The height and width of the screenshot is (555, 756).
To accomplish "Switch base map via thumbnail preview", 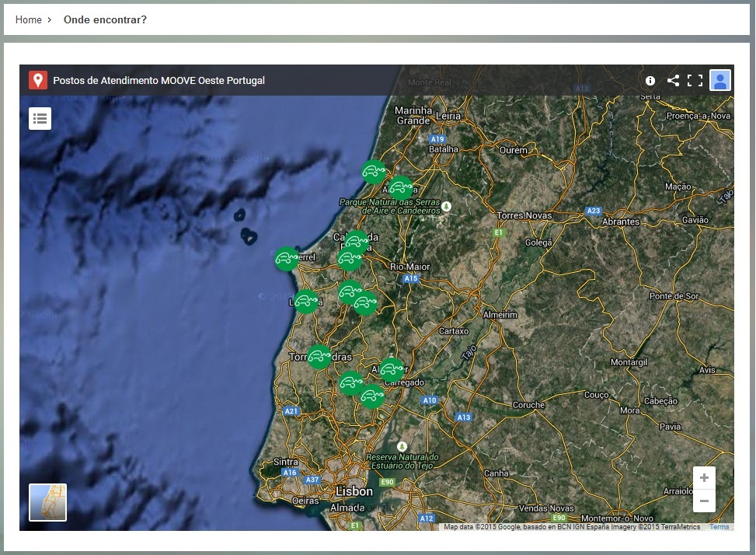I will click(47, 502).
